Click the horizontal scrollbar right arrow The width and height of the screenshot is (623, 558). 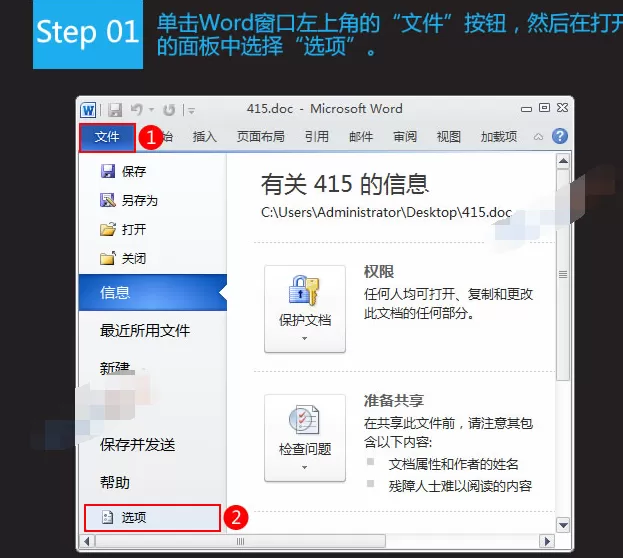[x=547, y=541]
